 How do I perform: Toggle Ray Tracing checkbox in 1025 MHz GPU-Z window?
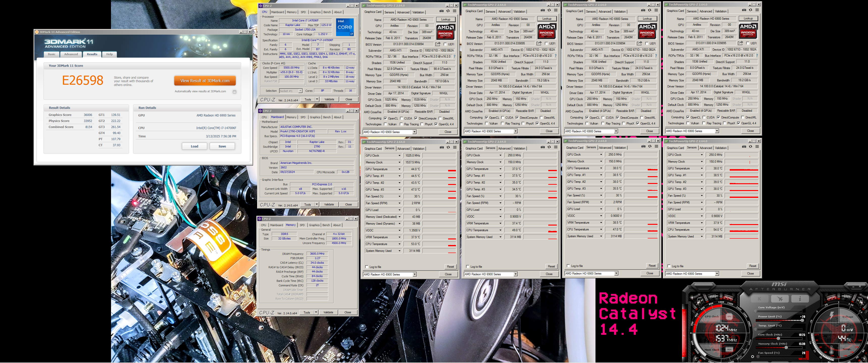(x=401, y=124)
